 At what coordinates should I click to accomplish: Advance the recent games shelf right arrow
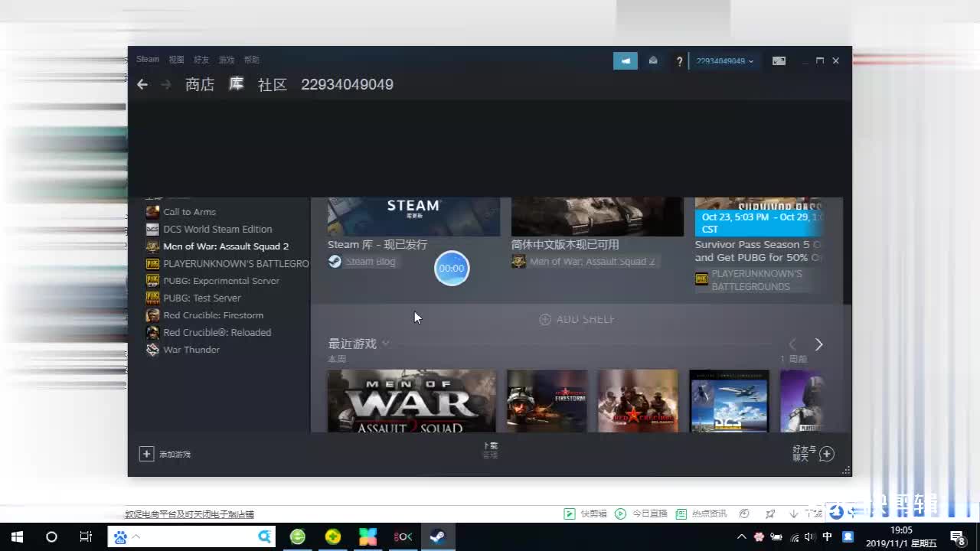click(x=818, y=344)
